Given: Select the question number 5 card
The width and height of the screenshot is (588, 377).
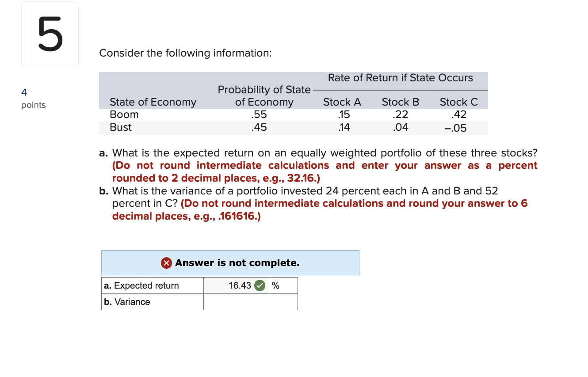Looking at the screenshot, I should (x=50, y=34).
